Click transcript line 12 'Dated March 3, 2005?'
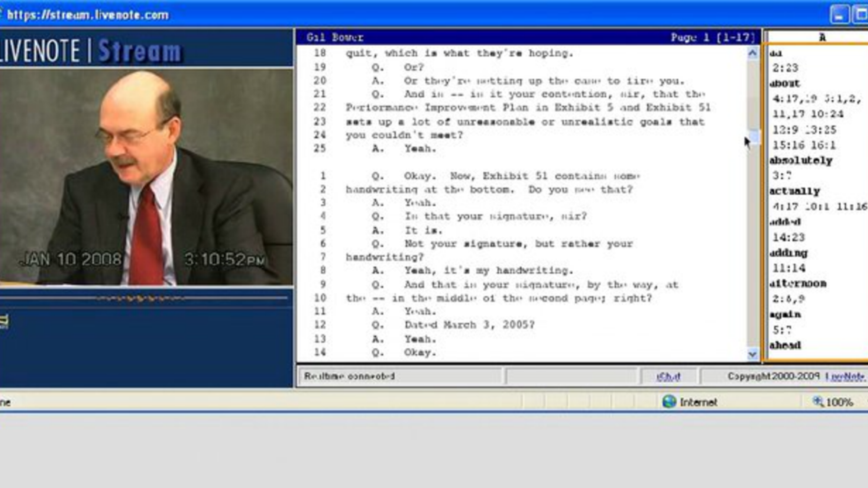Image resolution: width=868 pixels, height=488 pixels. [x=469, y=325]
